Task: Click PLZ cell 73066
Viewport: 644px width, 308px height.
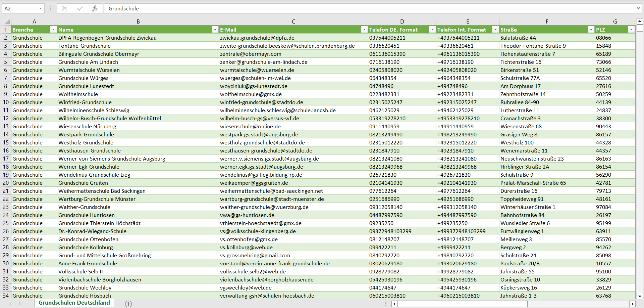Action: pyautogui.click(x=615, y=62)
